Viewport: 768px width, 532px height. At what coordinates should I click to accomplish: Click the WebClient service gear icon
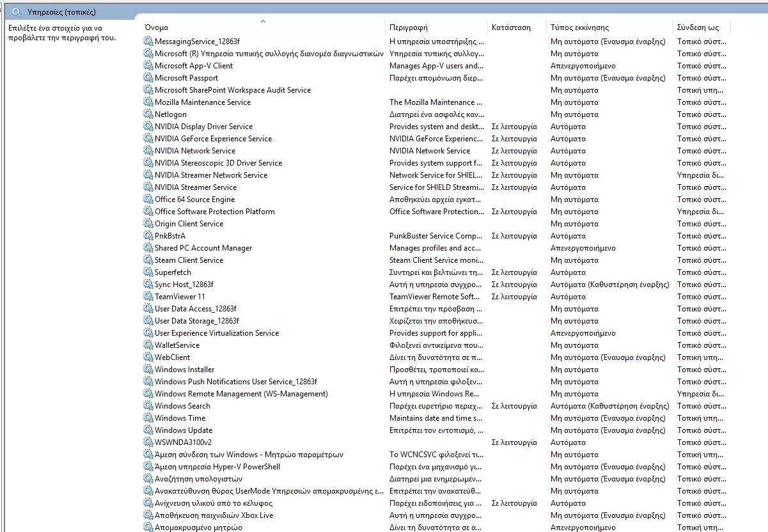point(148,357)
